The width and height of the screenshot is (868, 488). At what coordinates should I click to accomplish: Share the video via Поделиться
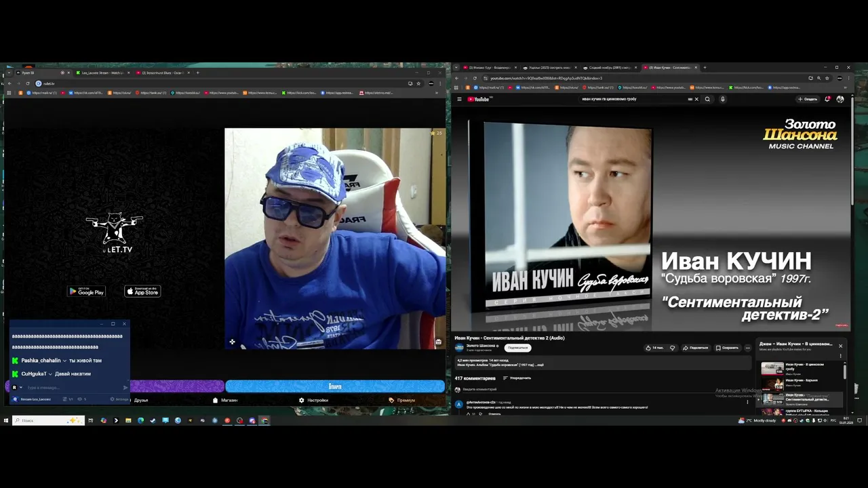click(x=695, y=348)
